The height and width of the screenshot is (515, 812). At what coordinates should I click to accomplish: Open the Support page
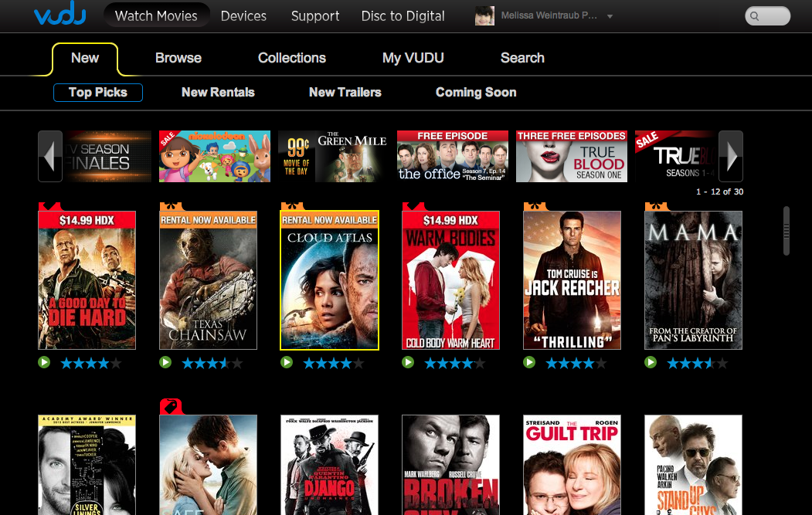point(315,16)
